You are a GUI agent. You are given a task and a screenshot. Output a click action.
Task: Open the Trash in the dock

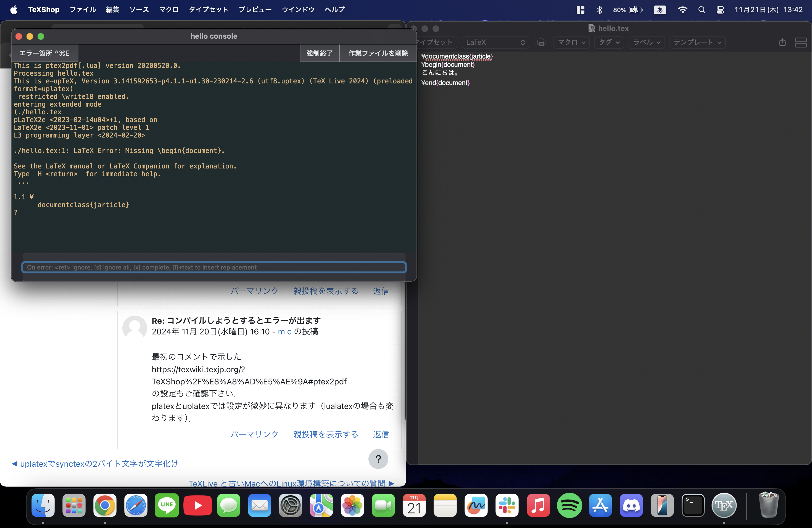click(768, 505)
